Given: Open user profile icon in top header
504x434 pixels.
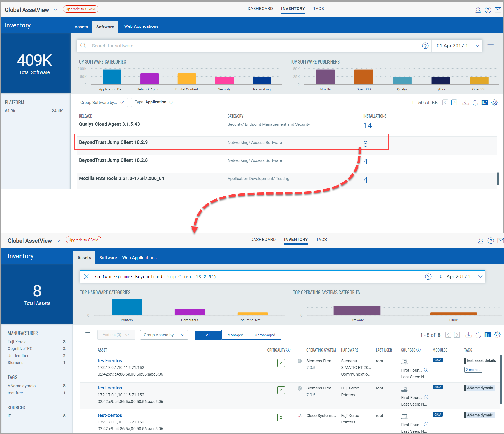Looking at the screenshot, I should coord(478,10).
